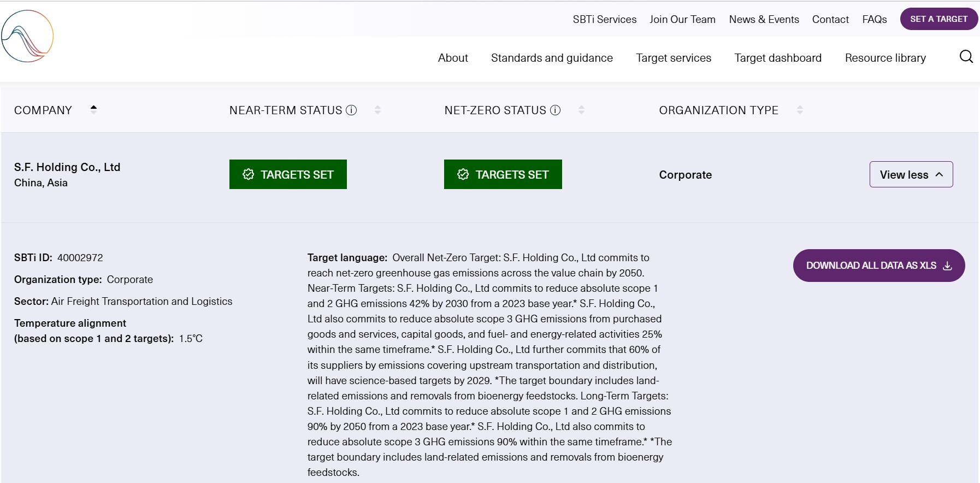The width and height of the screenshot is (980, 483).
Task: Click the Near-Term Status info icon
Action: (x=351, y=110)
